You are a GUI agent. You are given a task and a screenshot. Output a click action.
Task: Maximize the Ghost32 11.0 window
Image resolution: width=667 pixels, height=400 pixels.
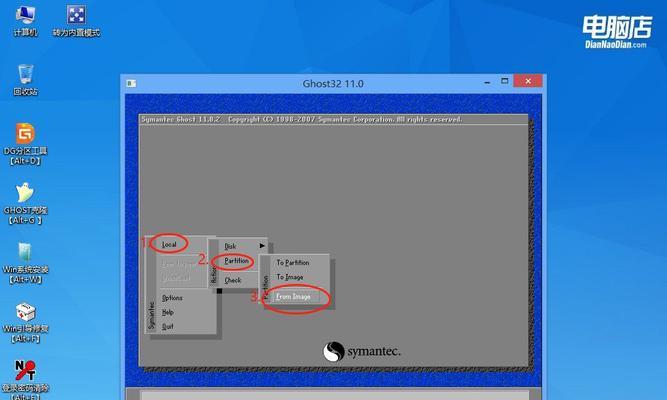(505, 81)
